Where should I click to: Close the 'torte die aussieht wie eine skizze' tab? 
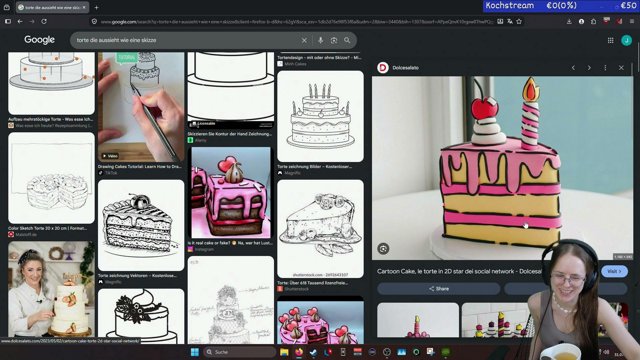pos(84,7)
